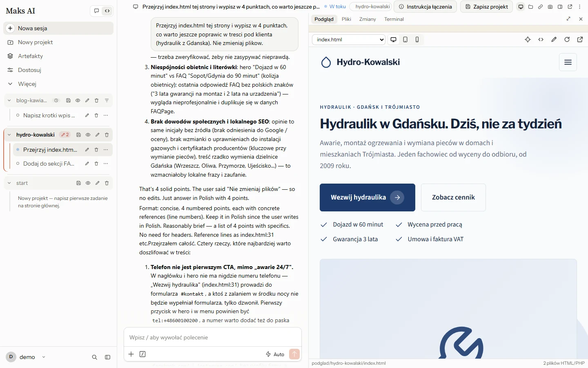This screenshot has height=368, width=588.
Task: Open the folder icon in top bar
Action: coord(530,7)
